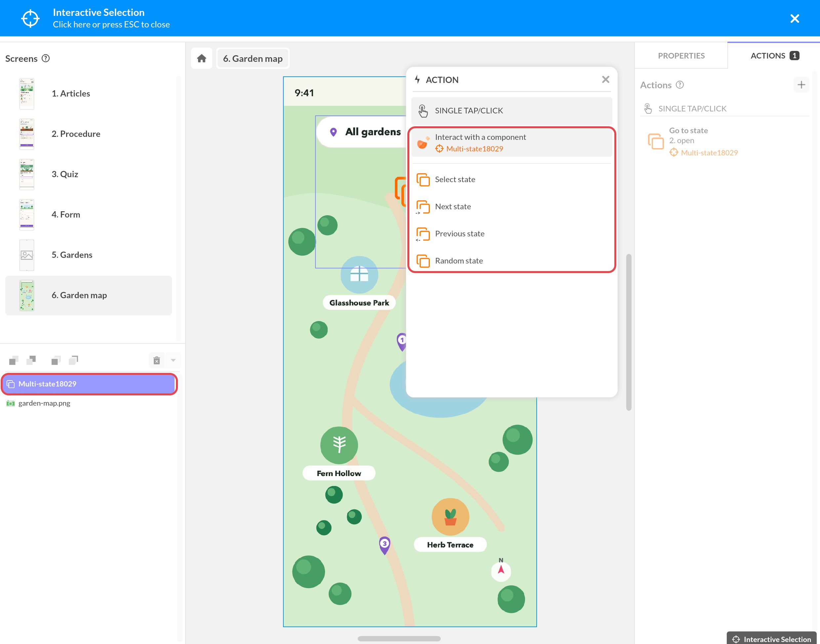Click the Herb Terrace marker icon
This screenshot has width=820, height=644.
(x=450, y=517)
